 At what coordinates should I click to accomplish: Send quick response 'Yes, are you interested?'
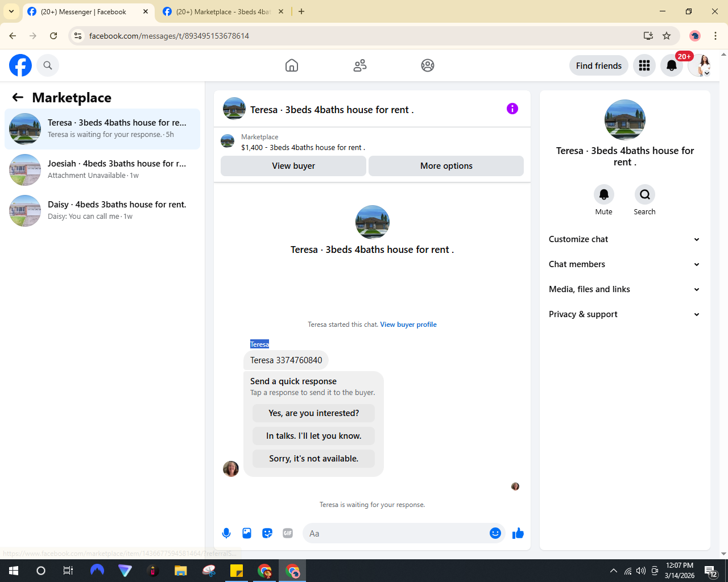point(314,413)
